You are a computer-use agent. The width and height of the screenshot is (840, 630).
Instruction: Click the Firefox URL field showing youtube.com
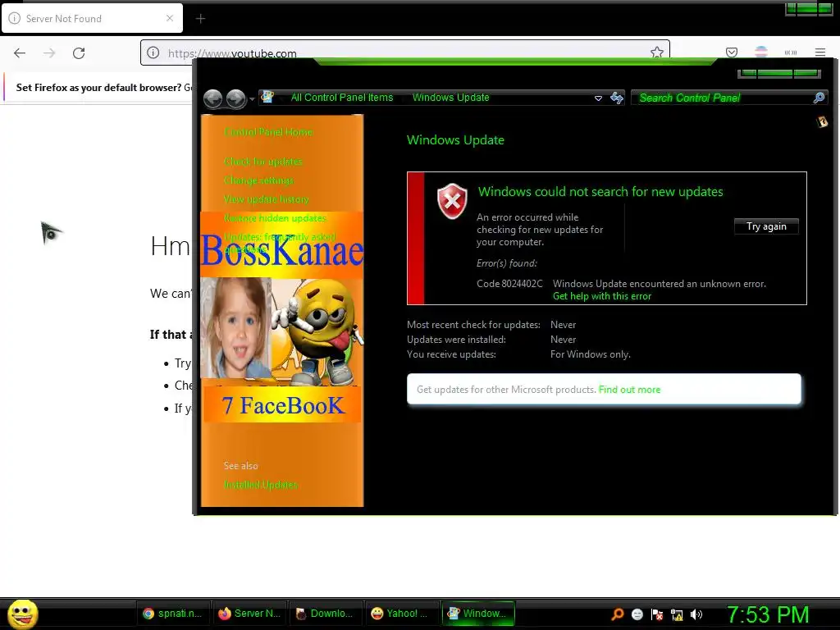tap(404, 52)
